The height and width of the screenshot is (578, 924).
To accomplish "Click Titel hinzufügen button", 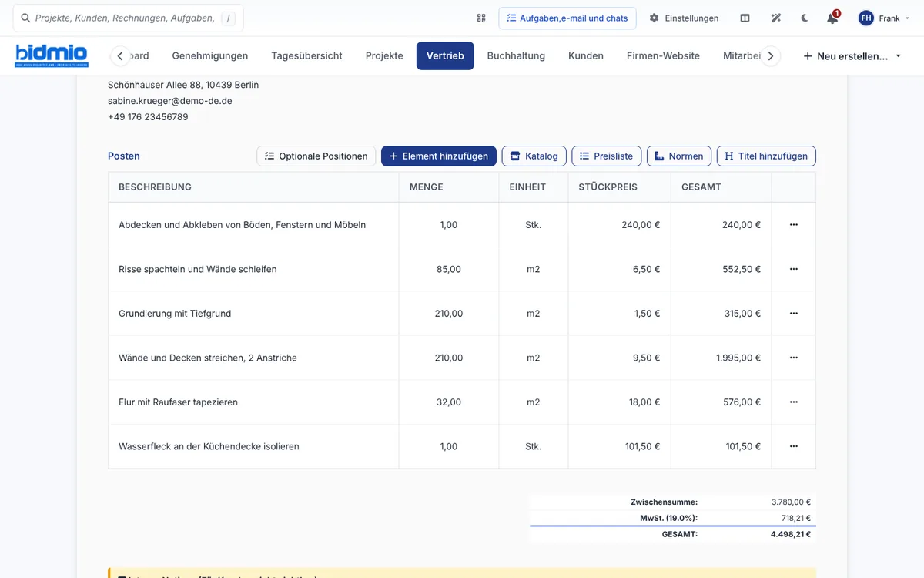I will click(x=766, y=156).
